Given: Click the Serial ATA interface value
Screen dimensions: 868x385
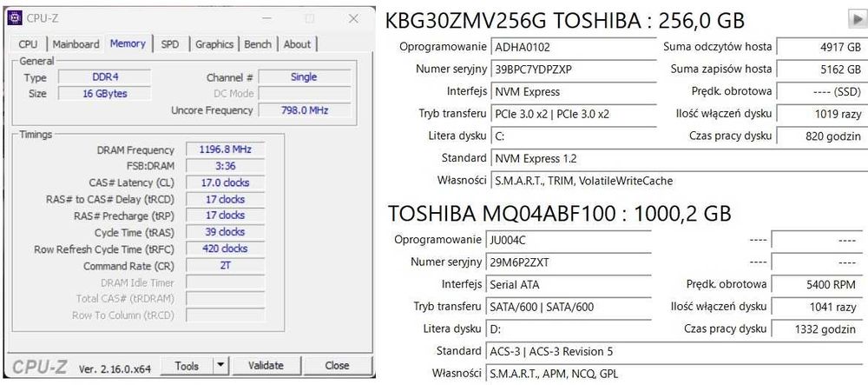Looking at the screenshot, I should point(569,285).
